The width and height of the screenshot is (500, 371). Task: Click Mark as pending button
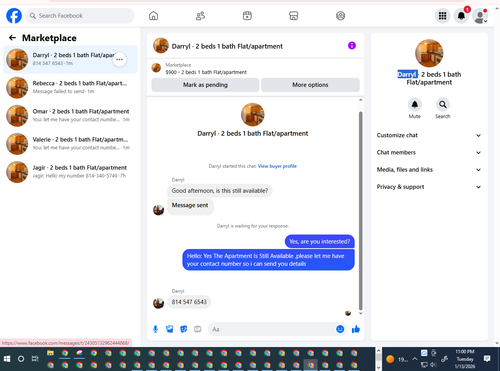tap(205, 85)
